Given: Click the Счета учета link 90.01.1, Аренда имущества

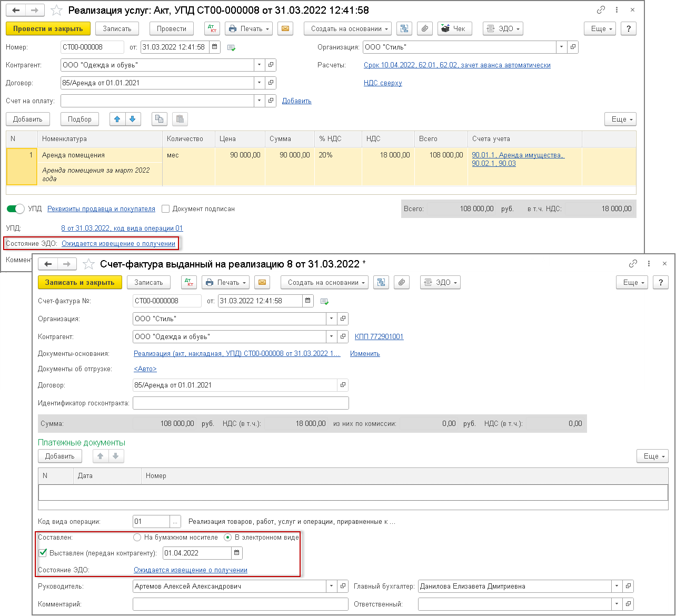Looking at the screenshot, I should coord(518,155).
